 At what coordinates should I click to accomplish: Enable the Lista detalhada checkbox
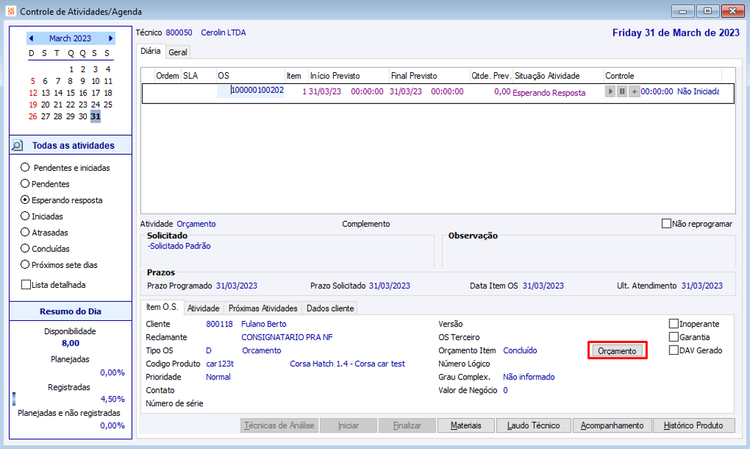tap(26, 285)
